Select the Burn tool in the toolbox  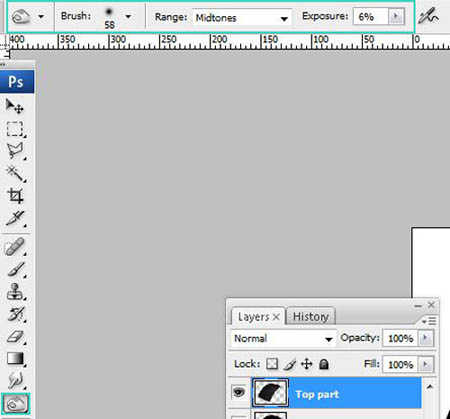coord(16,404)
